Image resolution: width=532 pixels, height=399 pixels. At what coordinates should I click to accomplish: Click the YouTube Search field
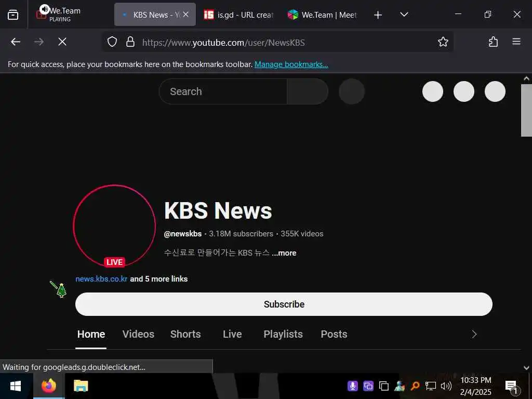pyautogui.click(x=223, y=91)
